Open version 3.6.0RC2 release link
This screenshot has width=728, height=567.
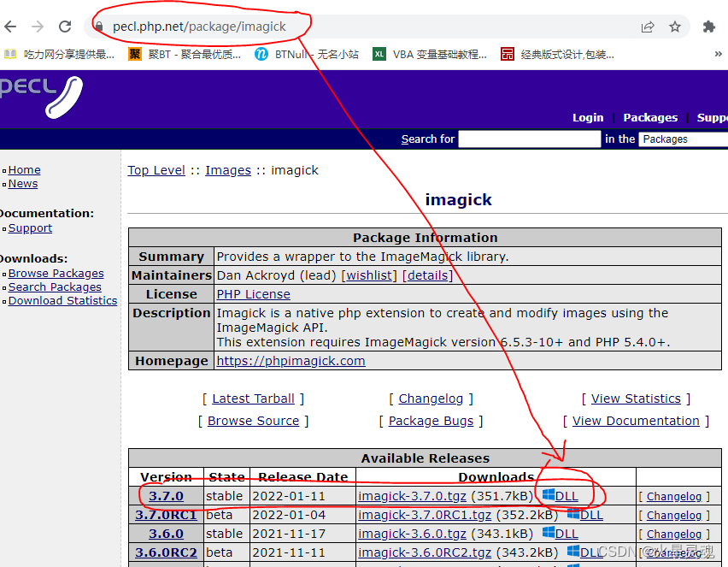pyautogui.click(x=167, y=552)
